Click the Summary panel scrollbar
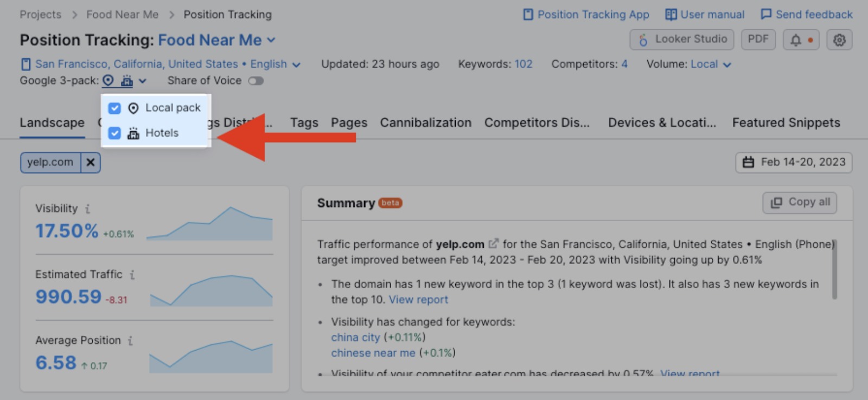This screenshot has height=400, width=868. tap(834, 269)
